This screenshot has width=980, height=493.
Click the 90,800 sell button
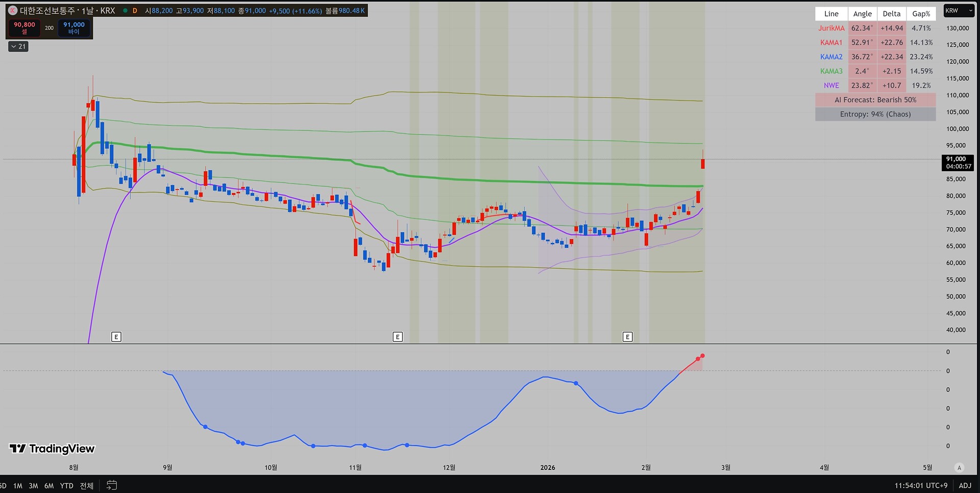tap(24, 28)
